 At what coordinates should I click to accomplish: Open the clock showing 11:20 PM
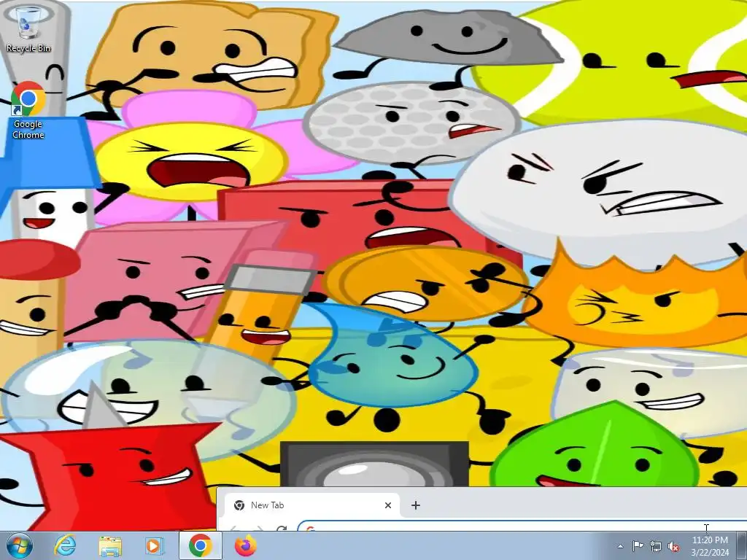point(710,546)
